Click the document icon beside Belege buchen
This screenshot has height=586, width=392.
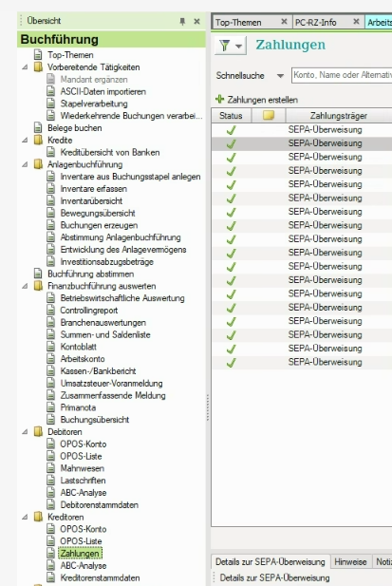38,128
